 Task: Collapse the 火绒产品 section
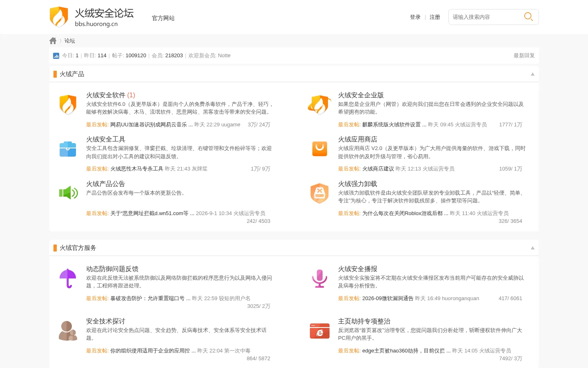(532, 74)
